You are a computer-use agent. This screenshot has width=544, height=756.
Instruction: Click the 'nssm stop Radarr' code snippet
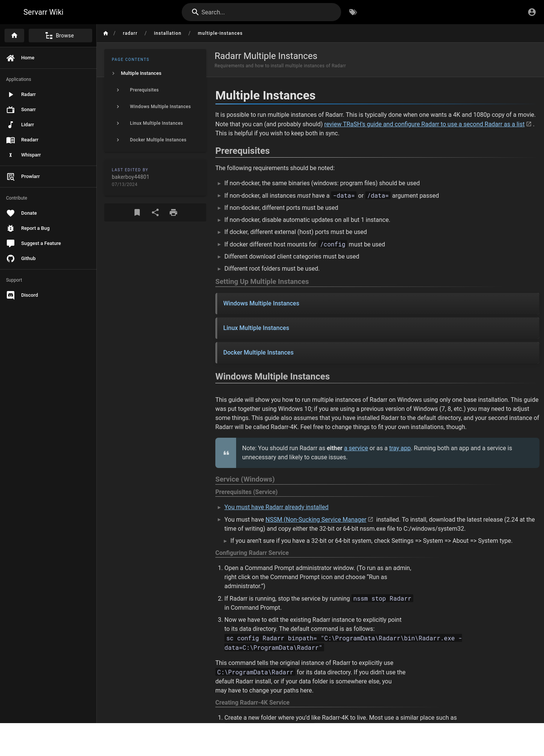[x=382, y=598]
